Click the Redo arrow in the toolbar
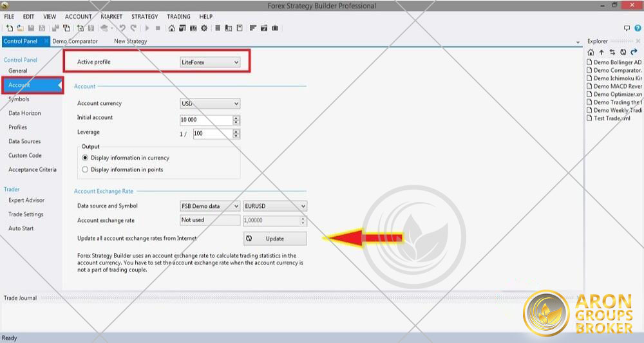 [133, 28]
